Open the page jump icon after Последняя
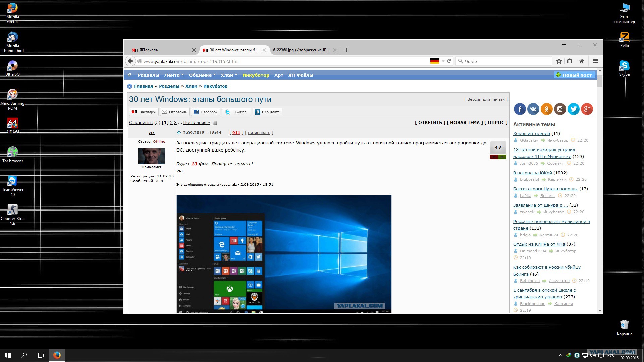The image size is (644, 362). point(215,123)
